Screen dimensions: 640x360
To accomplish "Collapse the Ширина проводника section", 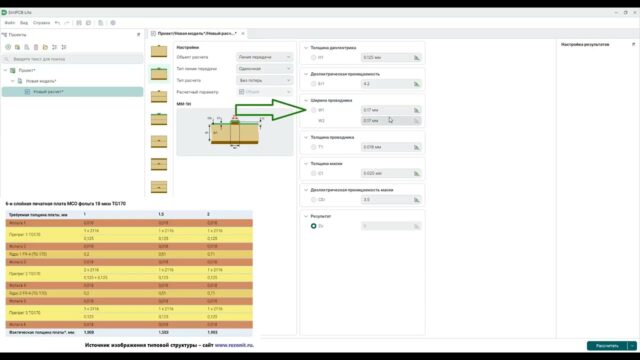I will tap(306, 100).
